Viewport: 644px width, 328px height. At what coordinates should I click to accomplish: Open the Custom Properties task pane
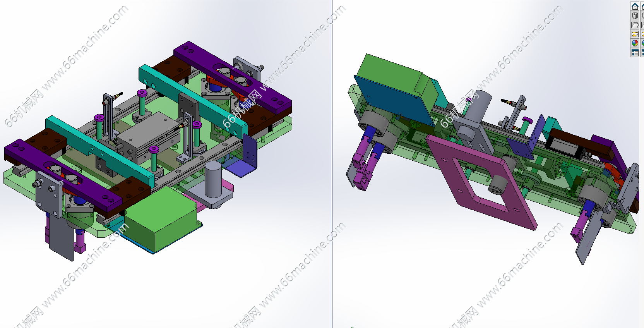tap(635, 53)
